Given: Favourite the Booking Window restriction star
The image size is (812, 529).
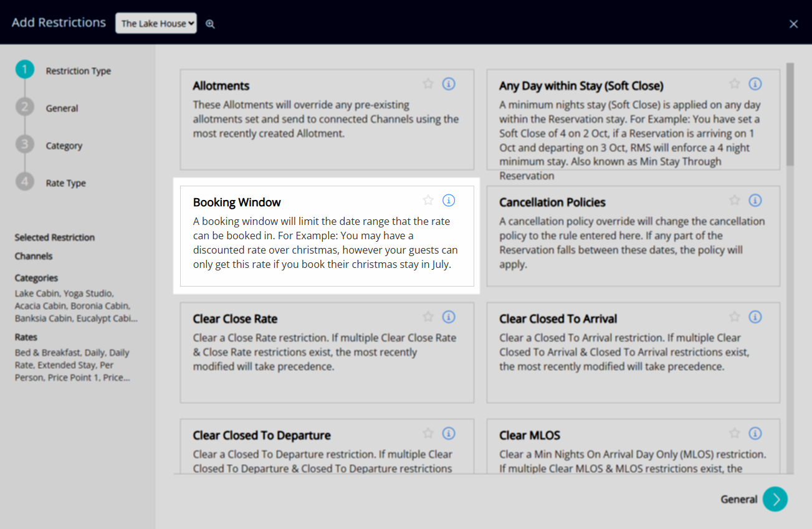Looking at the screenshot, I should point(428,200).
